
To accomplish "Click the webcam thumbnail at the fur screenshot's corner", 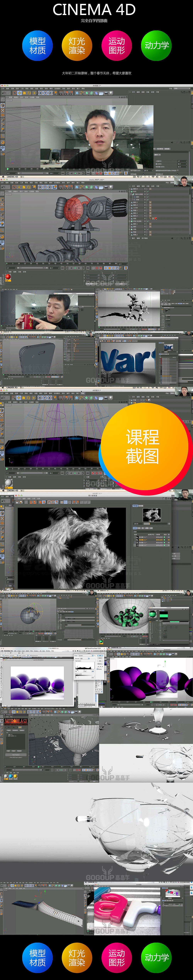I will pyautogui.click(x=184, y=495).
